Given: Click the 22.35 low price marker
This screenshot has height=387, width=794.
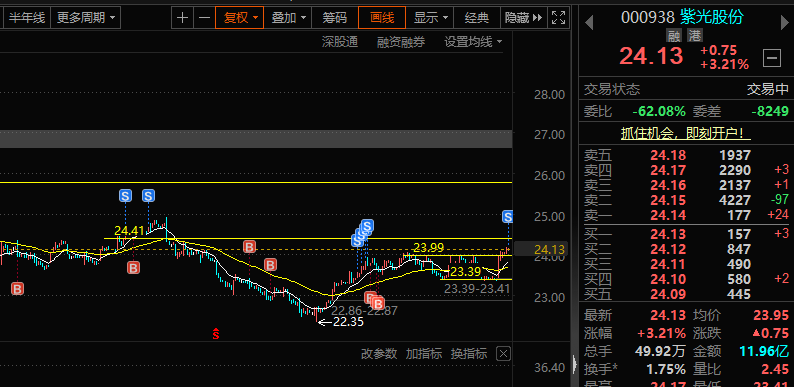Looking at the screenshot, I should [x=348, y=322].
